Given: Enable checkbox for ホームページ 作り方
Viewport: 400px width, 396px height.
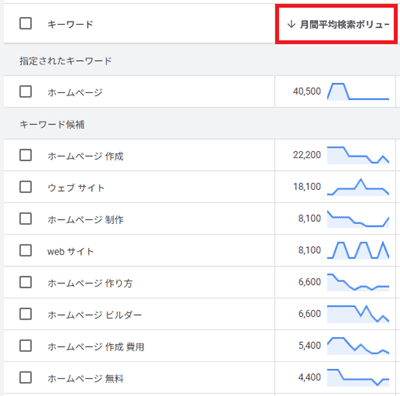Looking at the screenshot, I should [x=26, y=282].
